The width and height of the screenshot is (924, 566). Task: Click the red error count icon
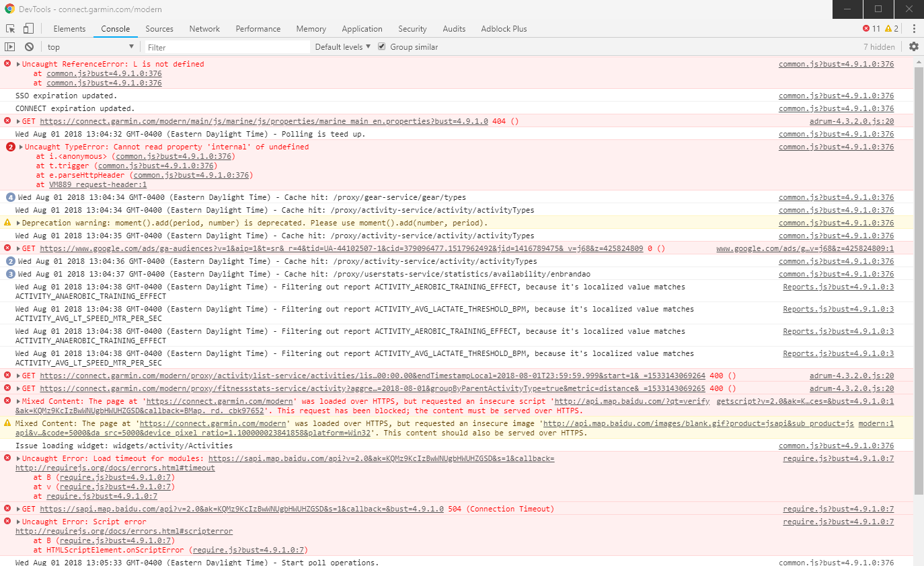[866, 29]
